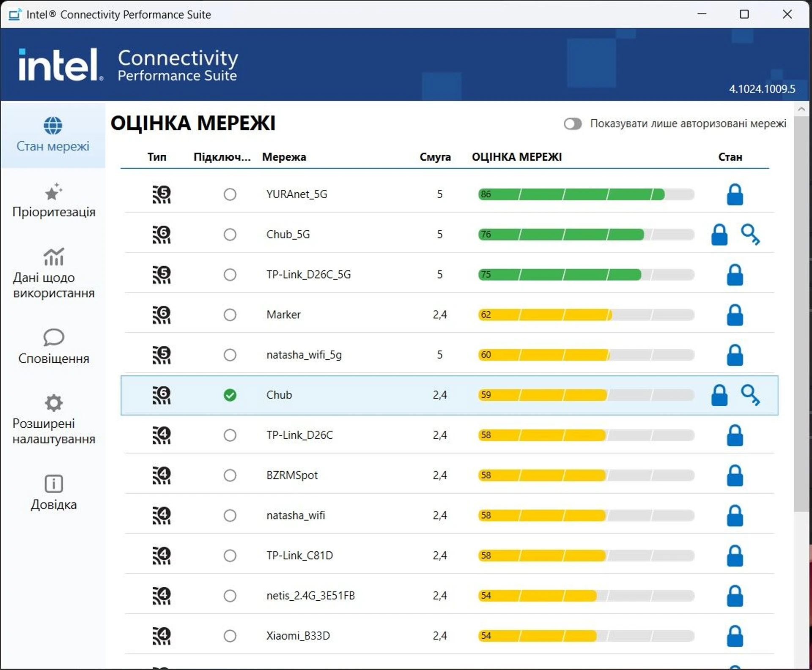Click the network name natasha_wifi_5g
Image resolution: width=812 pixels, height=670 pixels.
(304, 355)
